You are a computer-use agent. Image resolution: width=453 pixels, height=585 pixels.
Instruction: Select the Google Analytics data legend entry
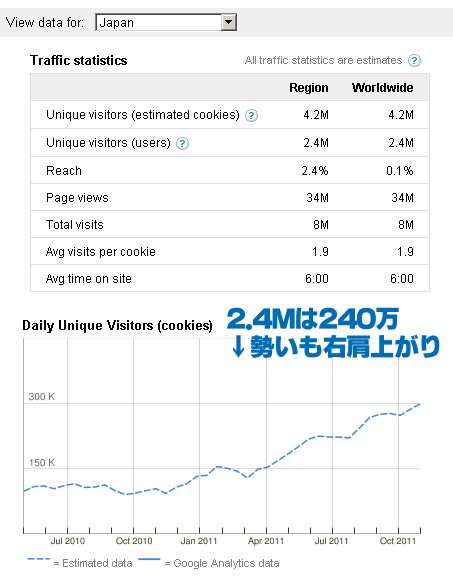tap(209, 562)
